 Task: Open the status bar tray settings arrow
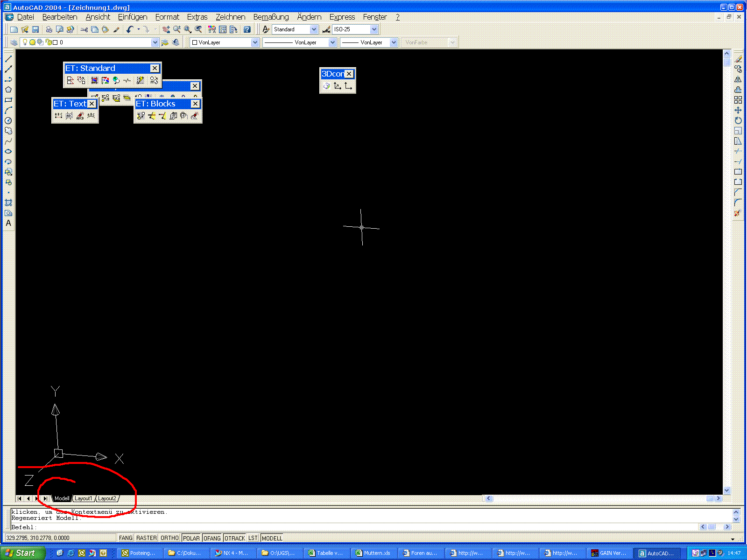(x=733, y=539)
